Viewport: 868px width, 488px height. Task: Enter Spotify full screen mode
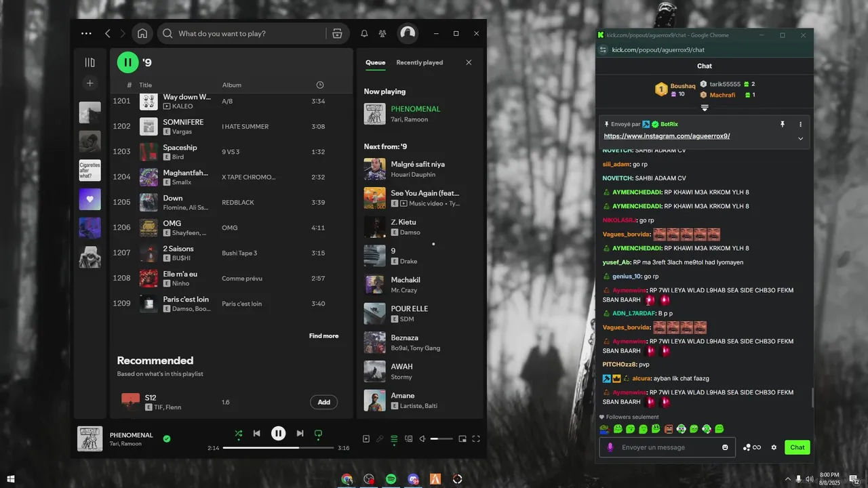[476, 439]
